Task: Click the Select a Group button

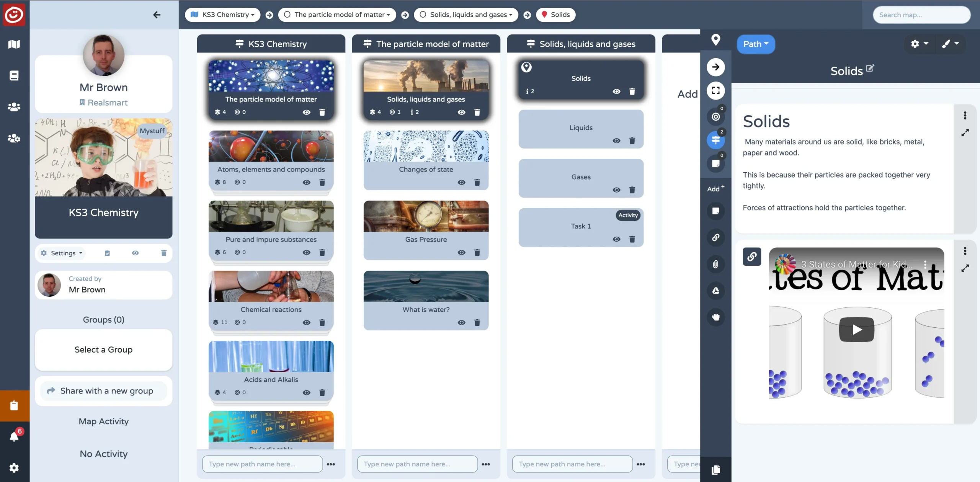Action: pos(104,350)
